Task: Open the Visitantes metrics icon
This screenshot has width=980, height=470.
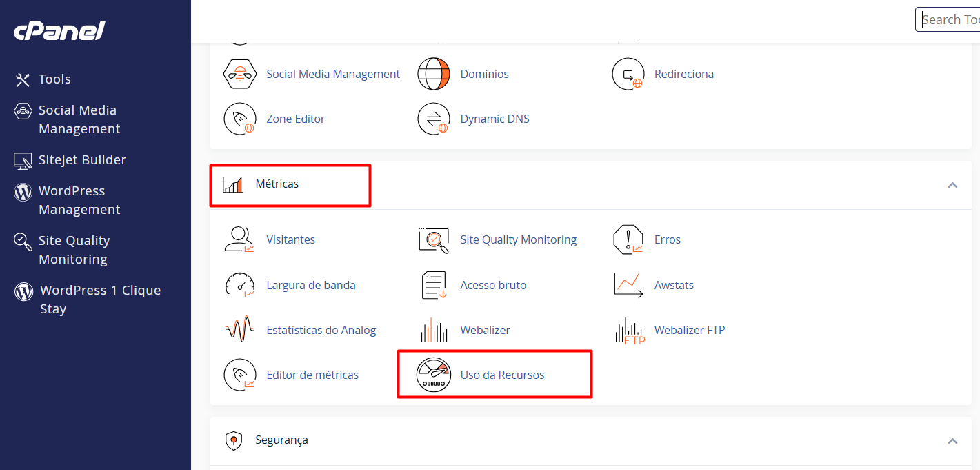Action: pos(240,239)
